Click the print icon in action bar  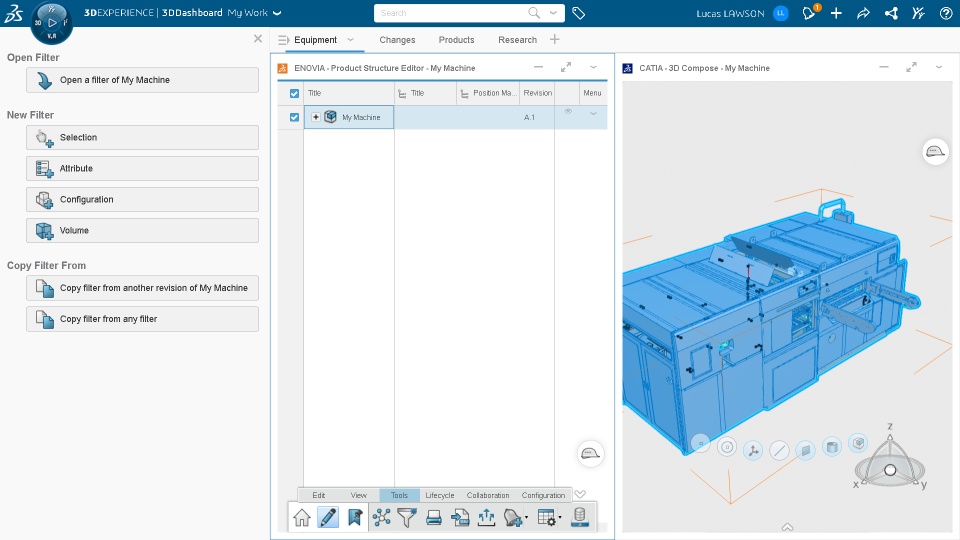coord(433,518)
